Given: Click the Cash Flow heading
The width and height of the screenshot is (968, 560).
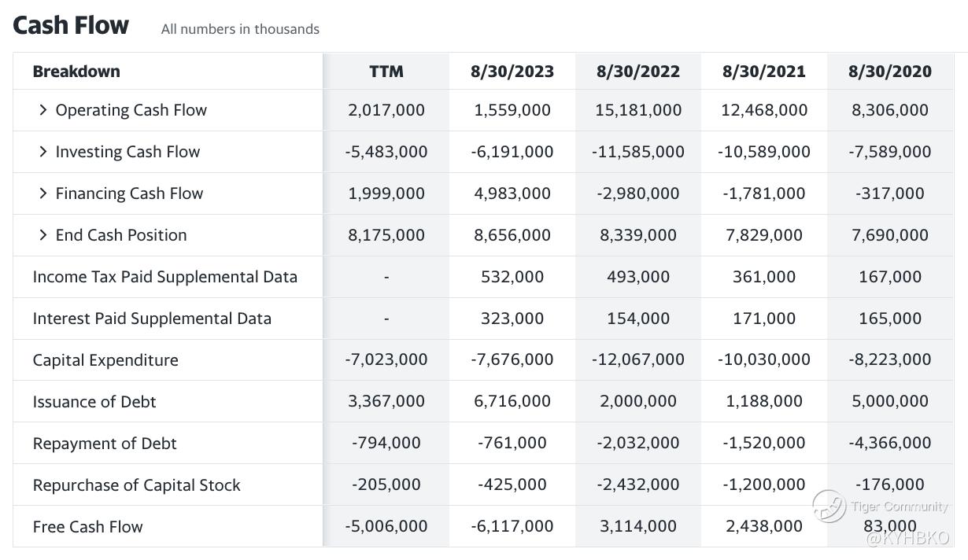Looking at the screenshot, I should click(x=71, y=25).
